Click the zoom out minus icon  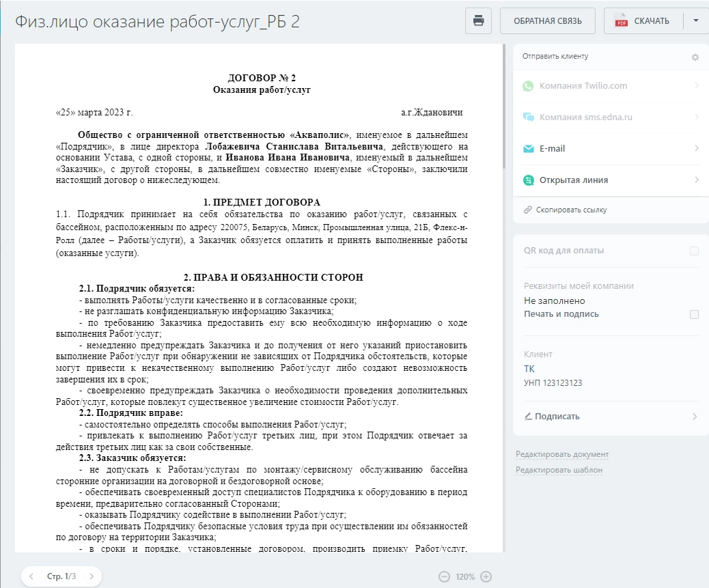coord(445,576)
